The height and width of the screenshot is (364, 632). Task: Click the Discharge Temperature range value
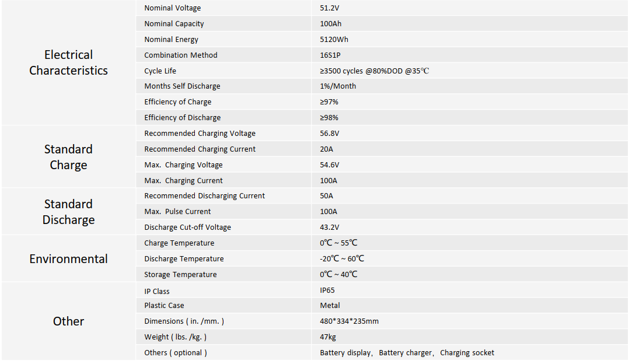342,259
